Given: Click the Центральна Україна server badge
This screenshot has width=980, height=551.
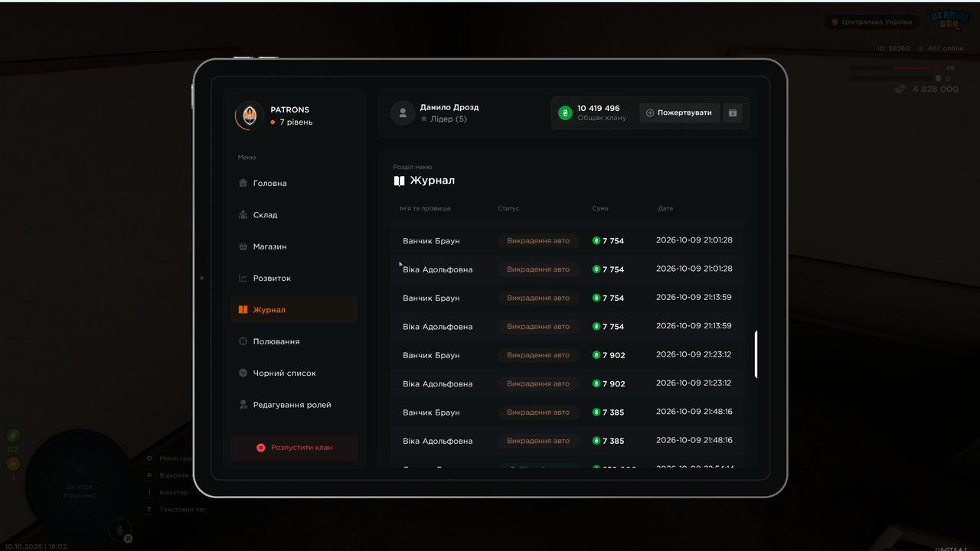Looking at the screenshot, I should 871,22.
